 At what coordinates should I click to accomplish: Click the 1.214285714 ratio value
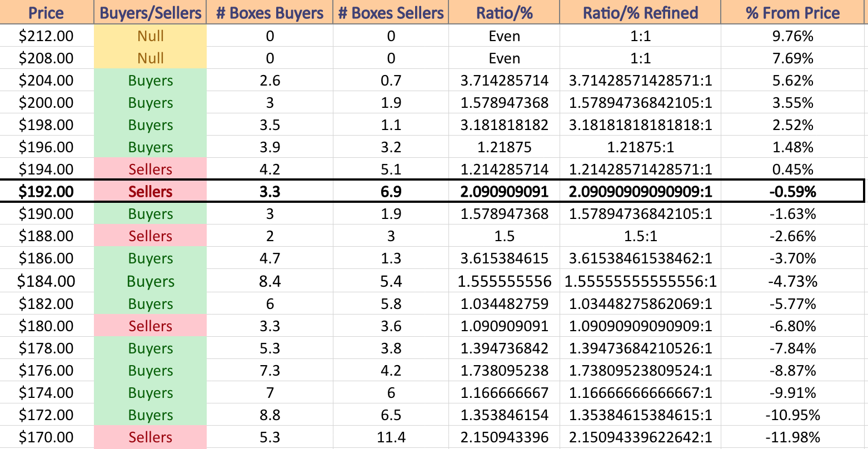click(504, 169)
